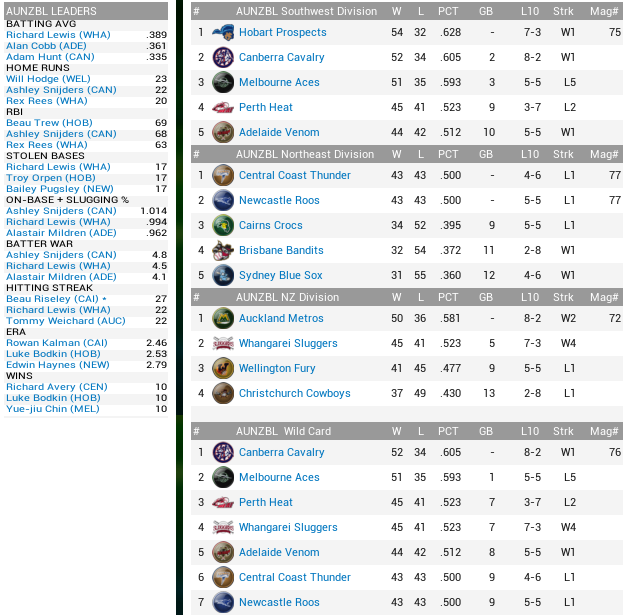Open Beau Riseley (CAI) player link
Screen dimensions: 623x616
tap(52, 299)
